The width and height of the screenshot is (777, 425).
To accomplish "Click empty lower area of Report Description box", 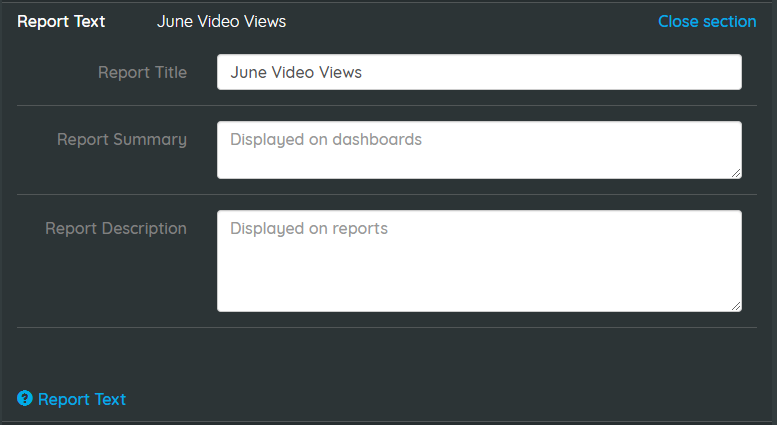I will tap(479, 280).
